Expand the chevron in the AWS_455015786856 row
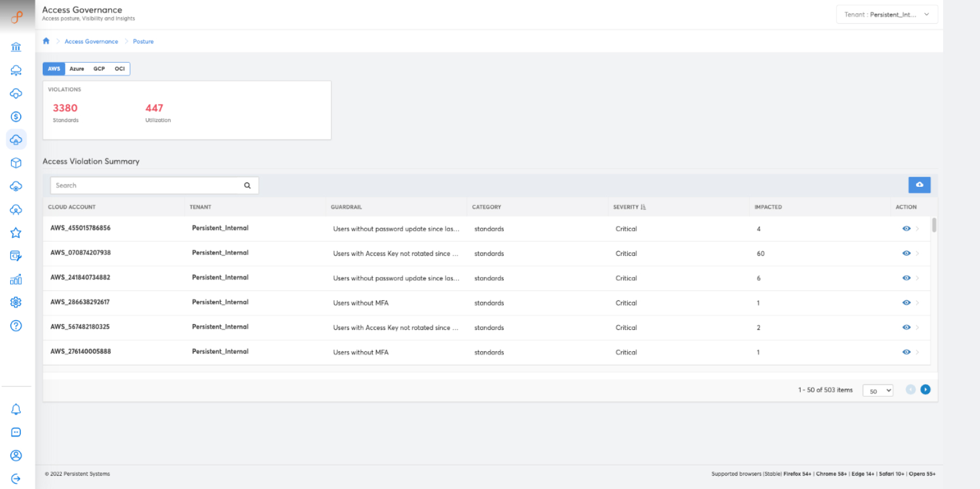This screenshot has width=980, height=489. [x=917, y=229]
